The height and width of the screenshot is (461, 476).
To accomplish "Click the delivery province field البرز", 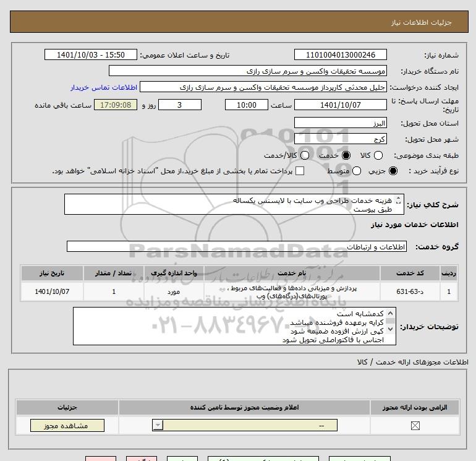I will coord(340,123).
